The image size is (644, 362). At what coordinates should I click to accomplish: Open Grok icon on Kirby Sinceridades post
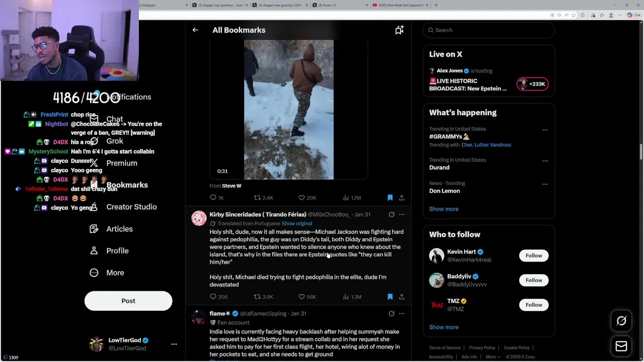(391, 215)
